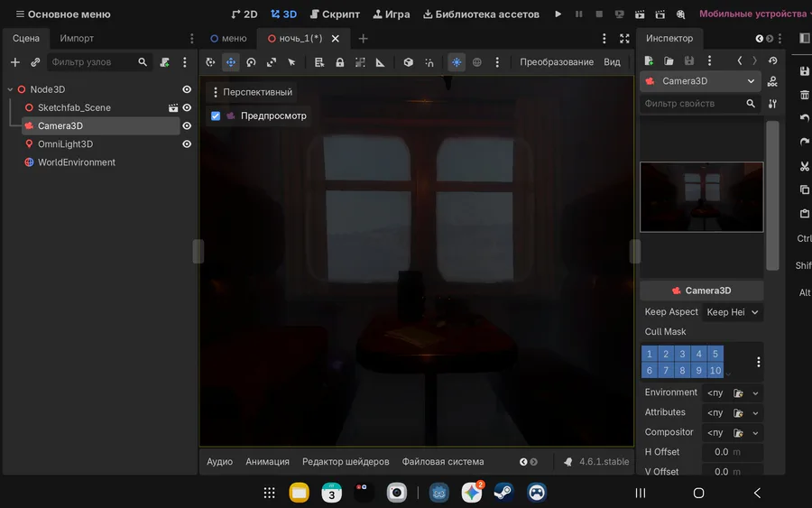Open the Inspector object history
The width and height of the screenshot is (812, 508).
pos(772,60)
